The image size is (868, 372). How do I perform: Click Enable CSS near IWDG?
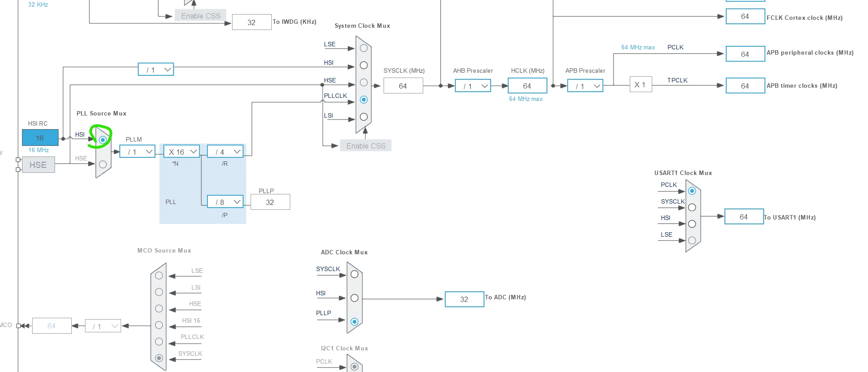tap(201, 16)
